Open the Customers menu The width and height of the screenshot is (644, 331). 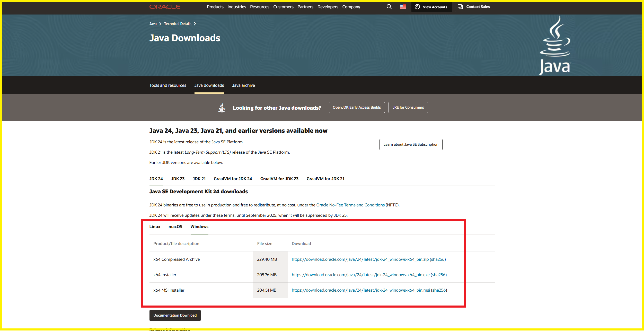(283, 7)
